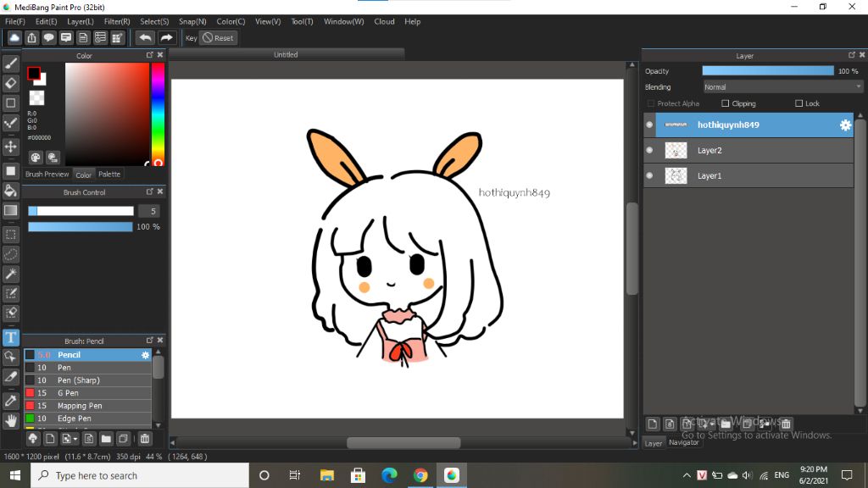
Task: Open the Layer menu
Action: pyautogui.click(x=81, y=21)
